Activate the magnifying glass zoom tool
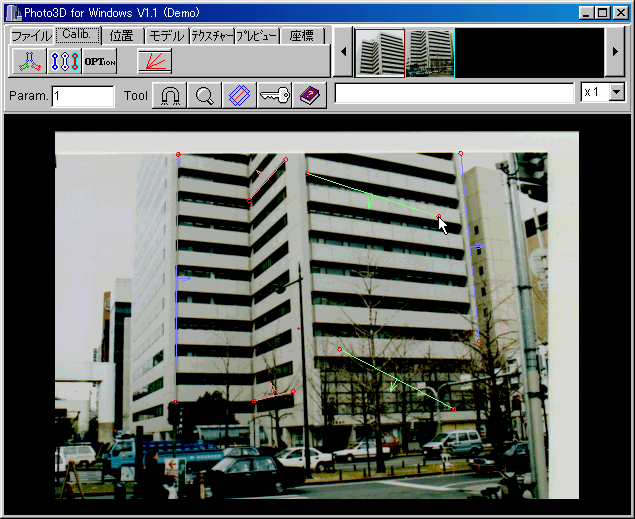The width and height of the screenshot is (635, 519). tap(205, 96)
